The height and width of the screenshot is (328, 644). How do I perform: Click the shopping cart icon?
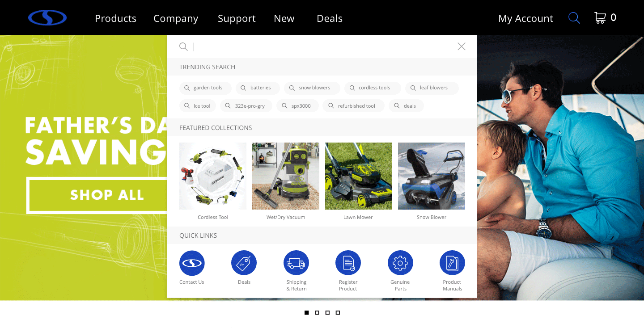[x=600, y=18]
